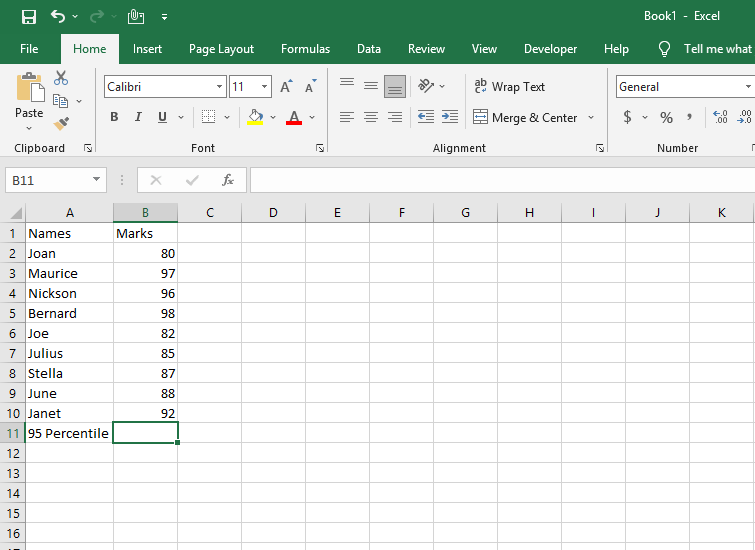Toggle the active Bottom Align button

[x=395, y=86]
